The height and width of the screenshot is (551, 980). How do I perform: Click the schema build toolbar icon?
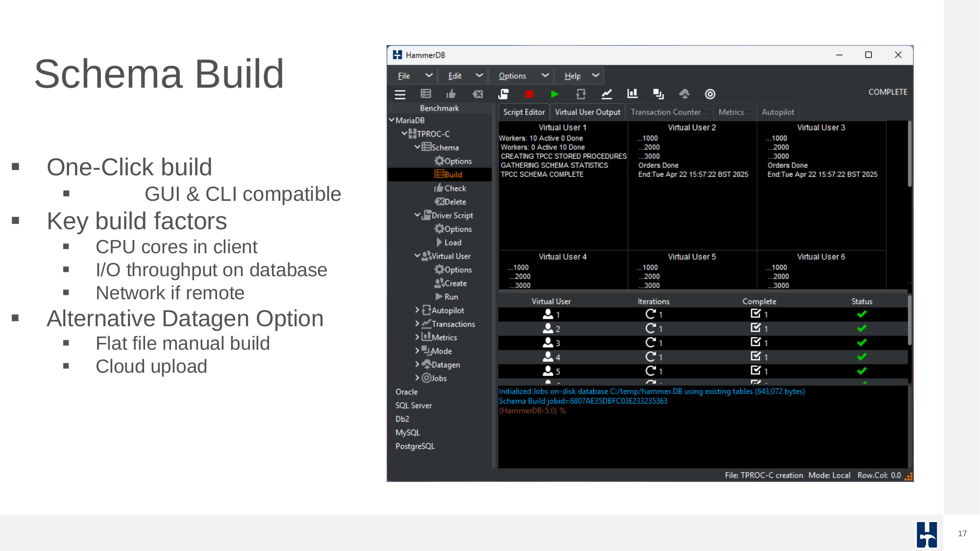coord(426,94)
